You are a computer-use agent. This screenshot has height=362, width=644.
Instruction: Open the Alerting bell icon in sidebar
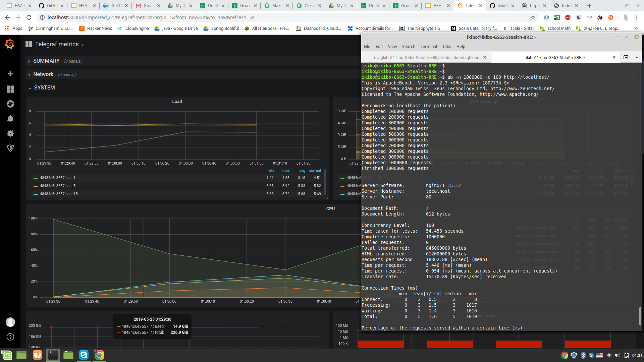(x=10, y=119)
